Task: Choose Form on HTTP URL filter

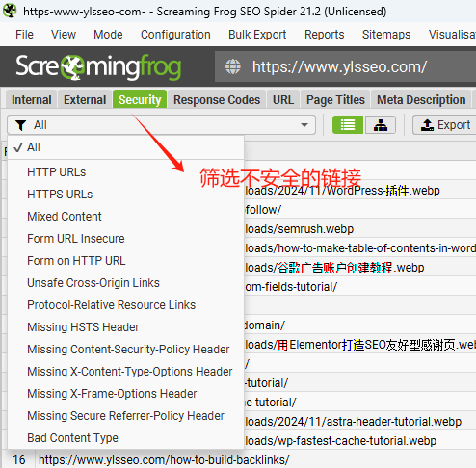Action: (125, 261)
